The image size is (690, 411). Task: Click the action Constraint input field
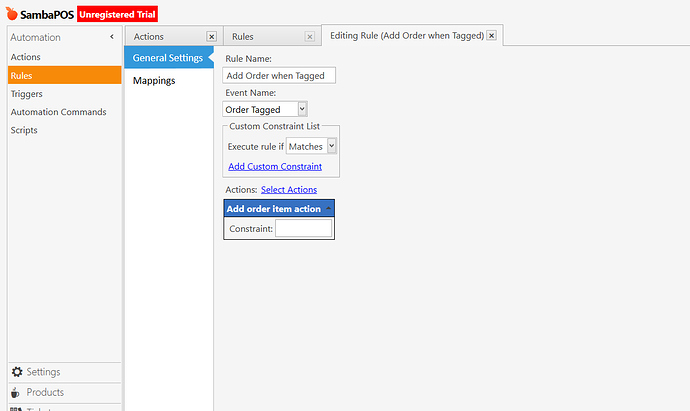coord(303,228)
